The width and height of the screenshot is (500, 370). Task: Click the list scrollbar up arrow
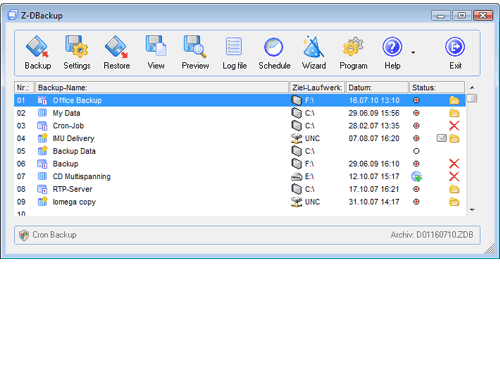pyautogui.click(x=472, y=88)
